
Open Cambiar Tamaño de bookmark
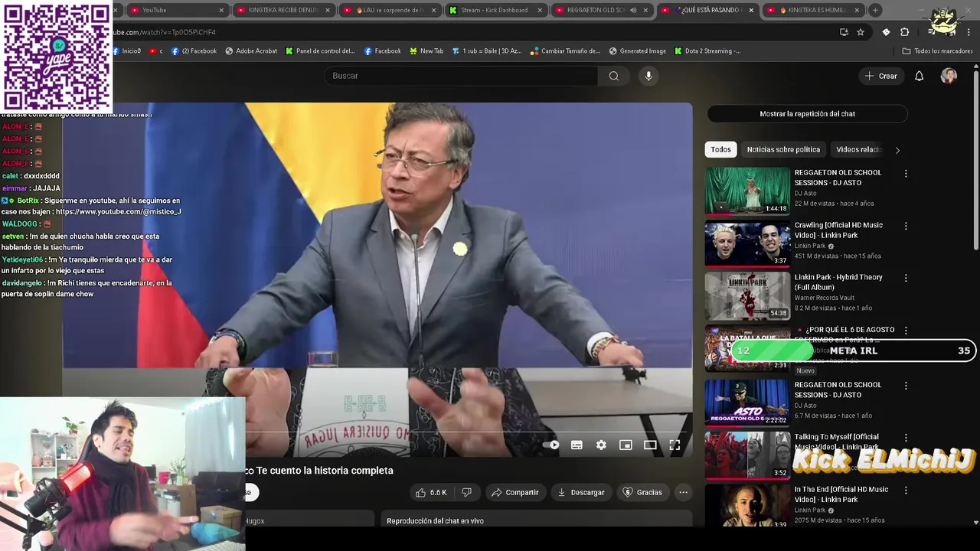565,51
